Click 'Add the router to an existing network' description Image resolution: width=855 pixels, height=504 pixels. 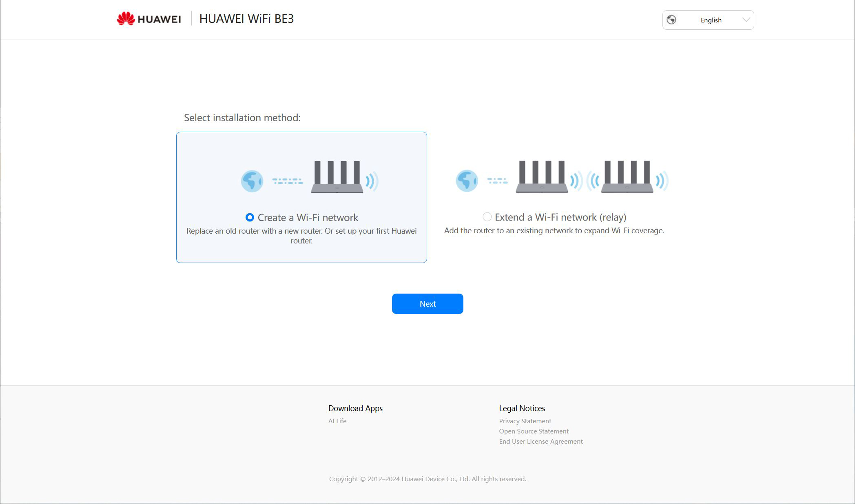tap(554, 230)
